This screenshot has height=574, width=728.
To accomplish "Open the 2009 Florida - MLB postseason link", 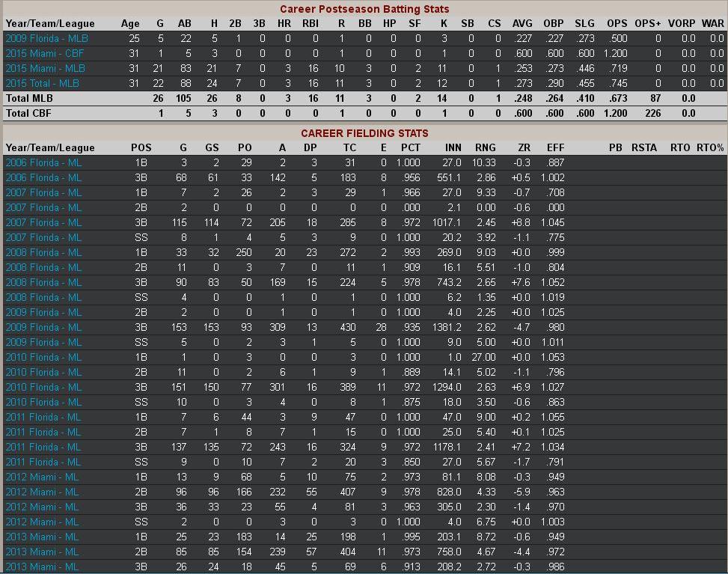I will (x=46, y=39).
